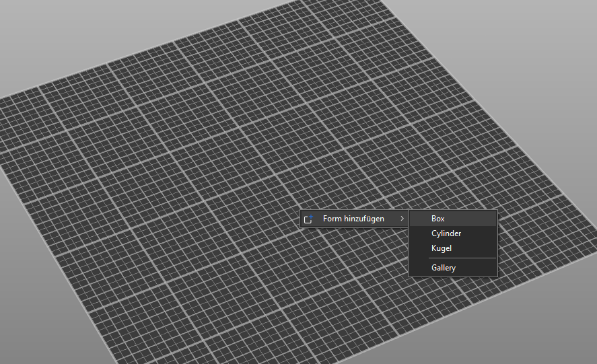Open Gallery from the shape submenu

453,268
